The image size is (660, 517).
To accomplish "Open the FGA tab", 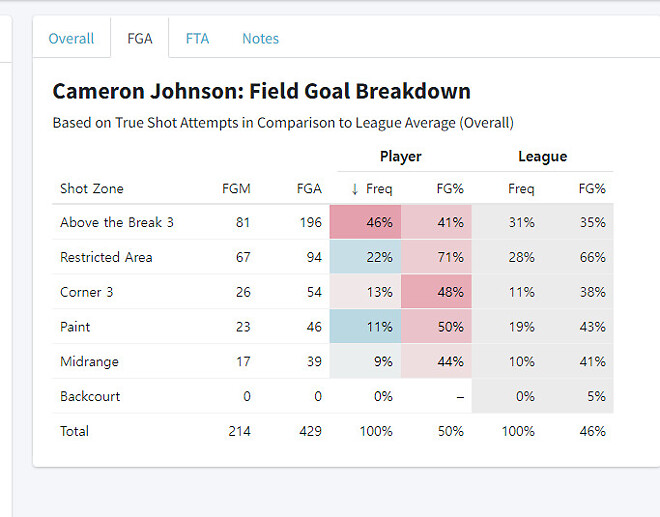I will coord(140,39).
